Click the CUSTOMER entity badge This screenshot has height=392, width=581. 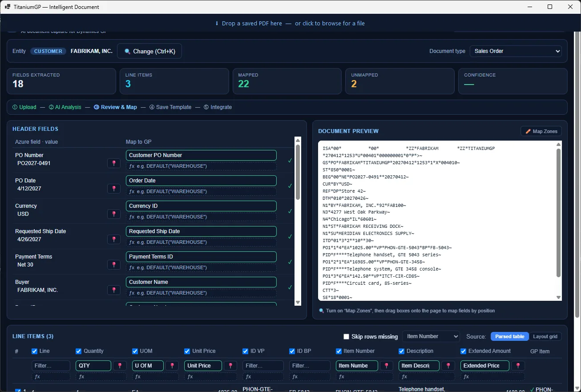click(48, 51)
